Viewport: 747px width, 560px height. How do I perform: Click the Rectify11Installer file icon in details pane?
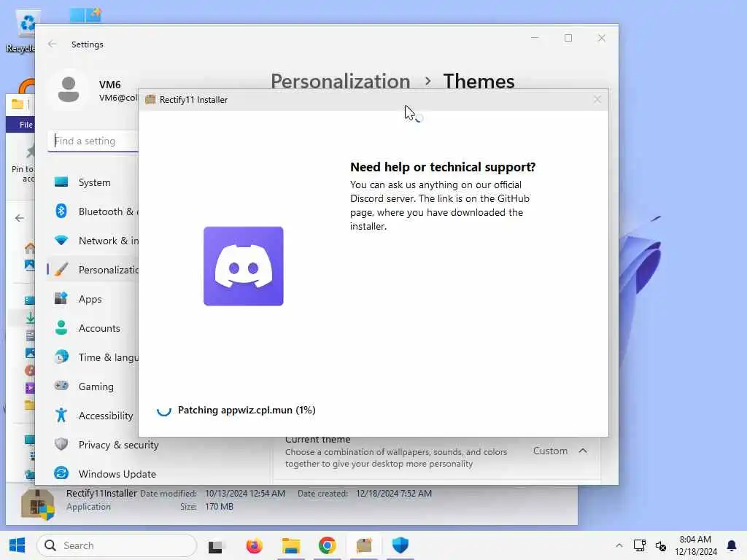point(38,504)
